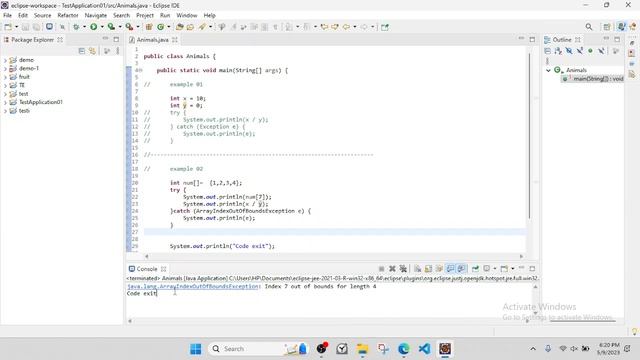640x360 pixels.
Task: Click the Open Type icon in toolbar
Action: click(x=180, y=27)
